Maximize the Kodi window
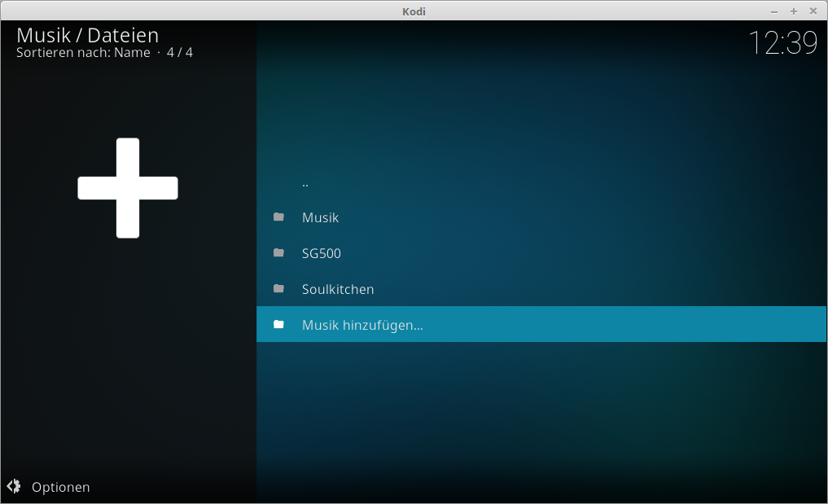 (x=793, y=11)
